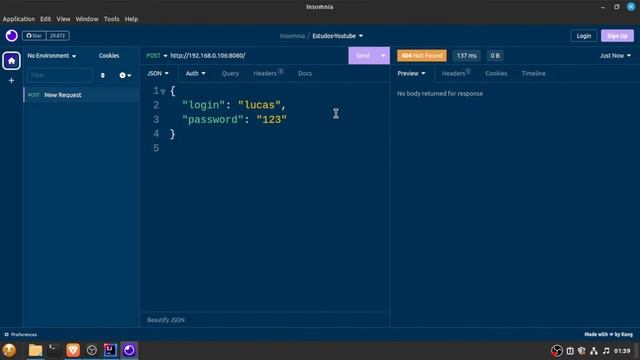Switch to the Query tab
Image resolution: width=640 pixels, height=360 pixels.
coord(230,73)
